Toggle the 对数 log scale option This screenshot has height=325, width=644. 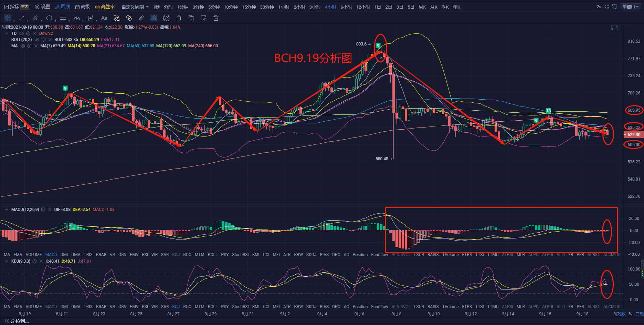[621, 314]
